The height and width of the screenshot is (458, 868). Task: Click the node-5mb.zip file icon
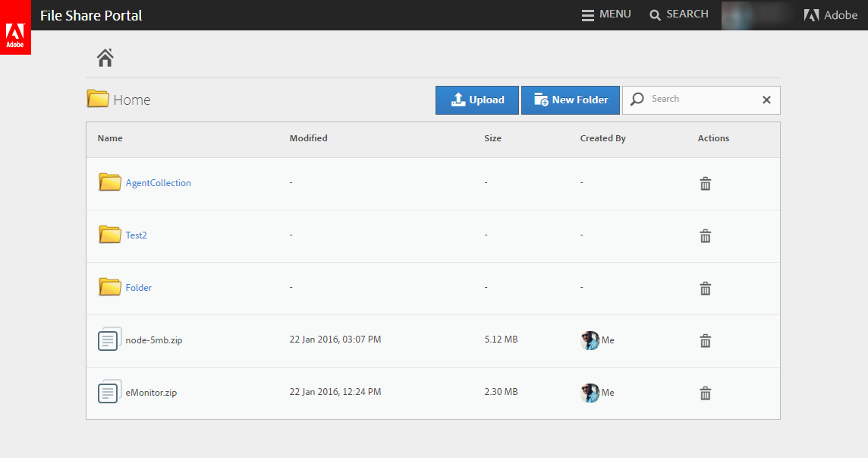109,340
